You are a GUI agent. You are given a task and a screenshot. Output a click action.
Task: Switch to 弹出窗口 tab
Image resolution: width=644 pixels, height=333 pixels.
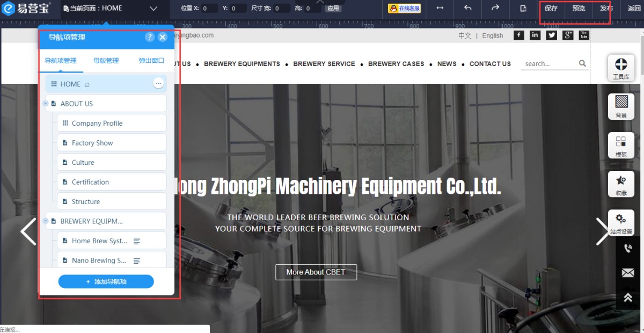(151, 61)
